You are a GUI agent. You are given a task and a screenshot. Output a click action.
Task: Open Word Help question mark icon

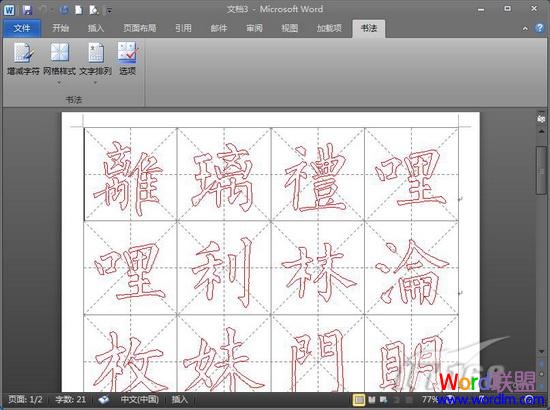[539, 28]
